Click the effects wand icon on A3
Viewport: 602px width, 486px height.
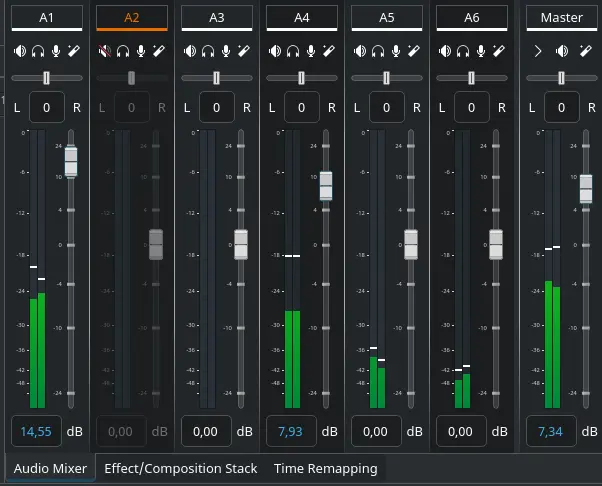(244, 51)
